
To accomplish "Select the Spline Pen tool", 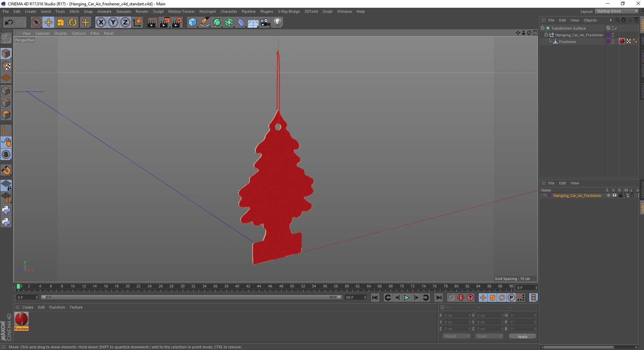I will tap(204, 23).
